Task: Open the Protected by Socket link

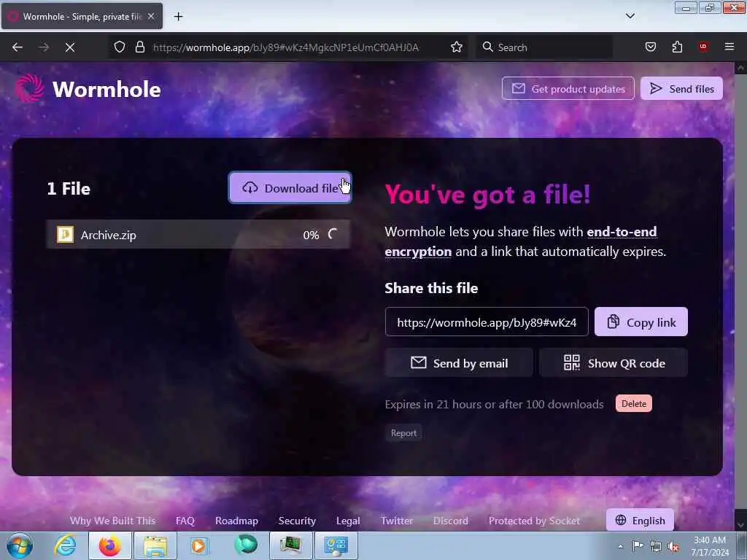Action: (534, 521)
